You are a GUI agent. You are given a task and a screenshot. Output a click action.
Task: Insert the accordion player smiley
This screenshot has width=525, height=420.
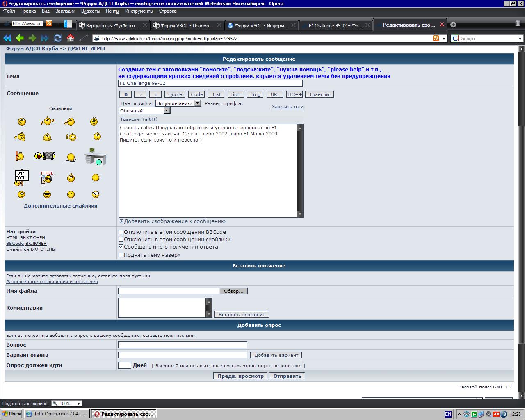45,156
